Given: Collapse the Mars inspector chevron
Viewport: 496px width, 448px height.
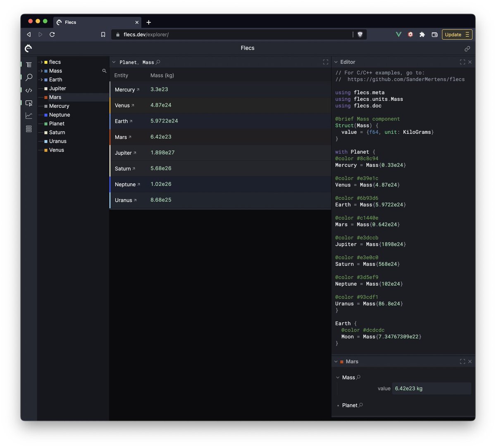Looking at the screenshot, I should click(x=336, y=361).
